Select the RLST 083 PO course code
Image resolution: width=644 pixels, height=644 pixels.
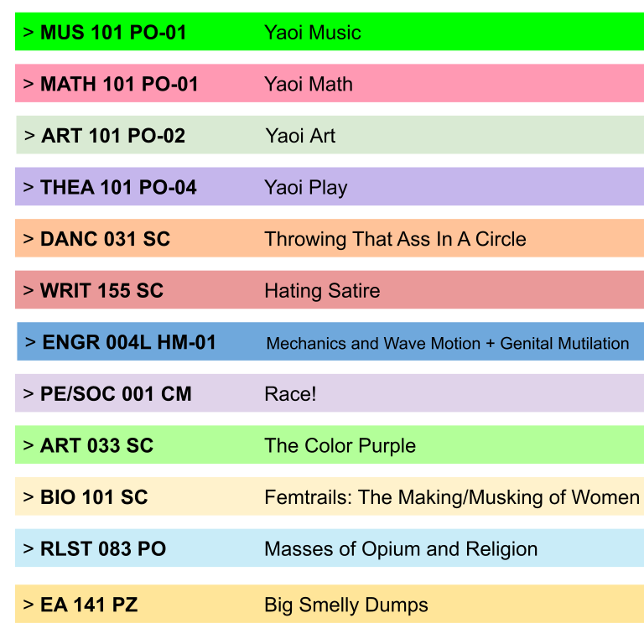(x=103, y=549)
